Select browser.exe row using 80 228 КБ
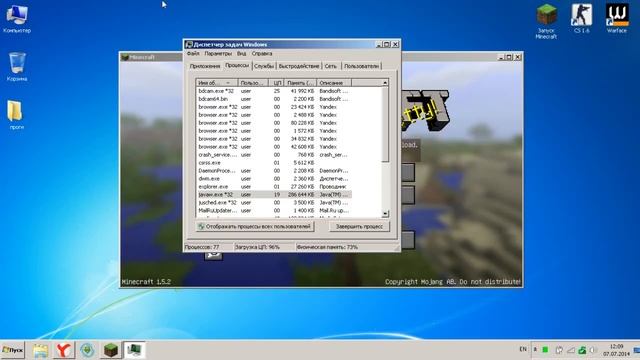Image resolution: width=640 pixels, height=360 pixels. pyautogui.click(x=273, y=123)
